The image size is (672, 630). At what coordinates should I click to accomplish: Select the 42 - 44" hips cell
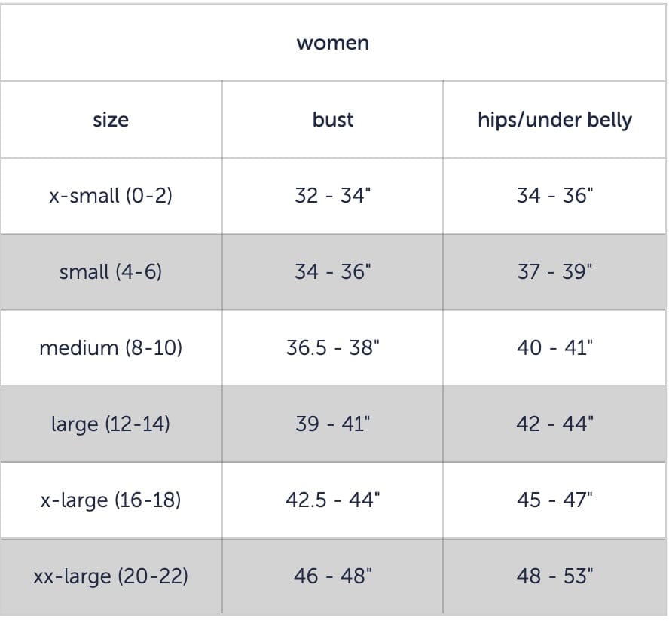555,424
